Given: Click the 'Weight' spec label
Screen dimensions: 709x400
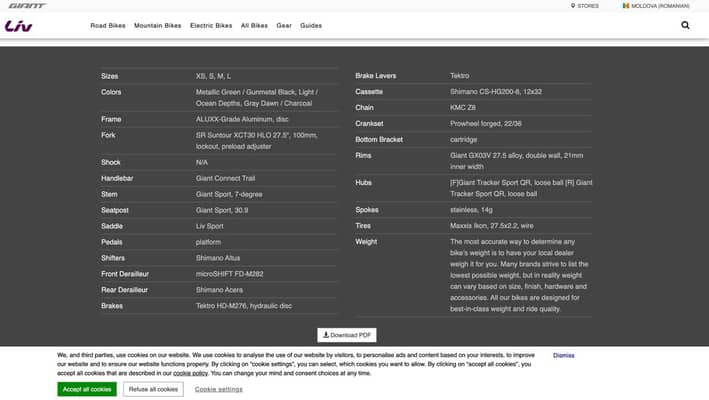Looking at the screenshot, I should [366, 241].
